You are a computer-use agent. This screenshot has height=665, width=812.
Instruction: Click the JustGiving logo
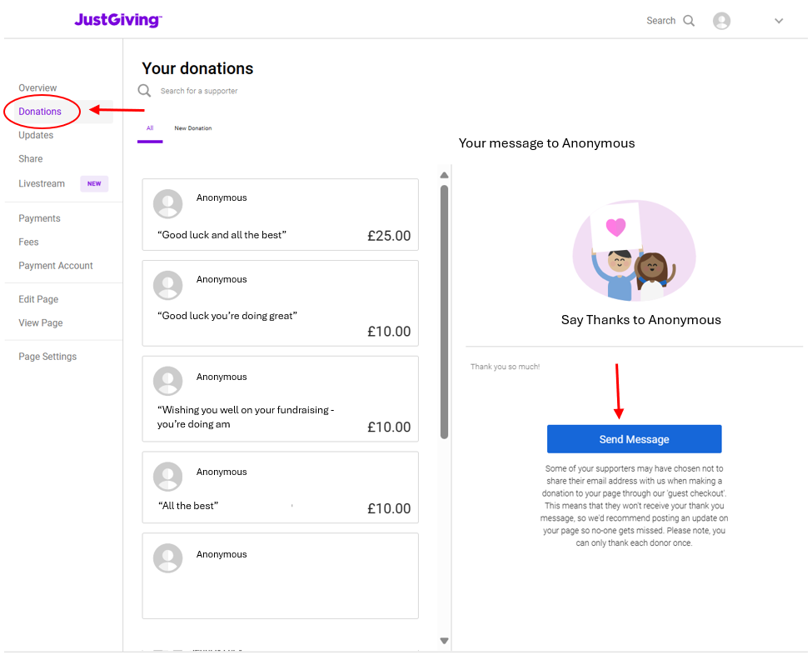click(x=118, y=20)
